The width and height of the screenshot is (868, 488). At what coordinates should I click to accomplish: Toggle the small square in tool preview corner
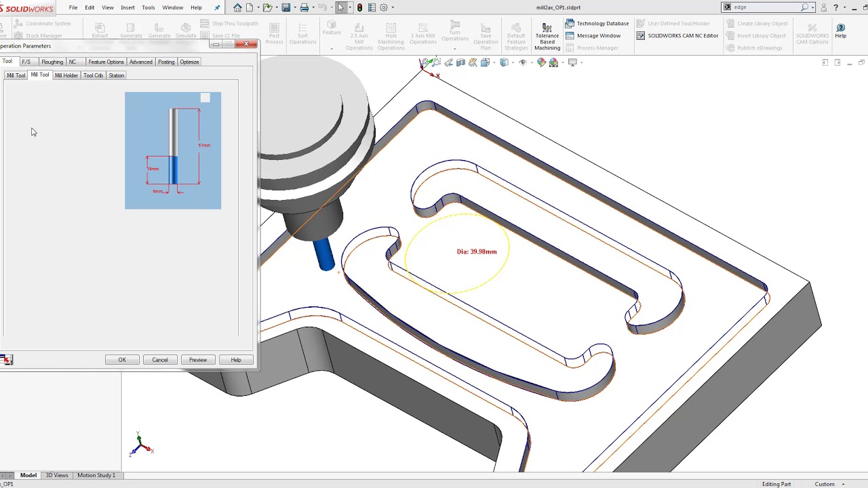[x=205, y=98]
